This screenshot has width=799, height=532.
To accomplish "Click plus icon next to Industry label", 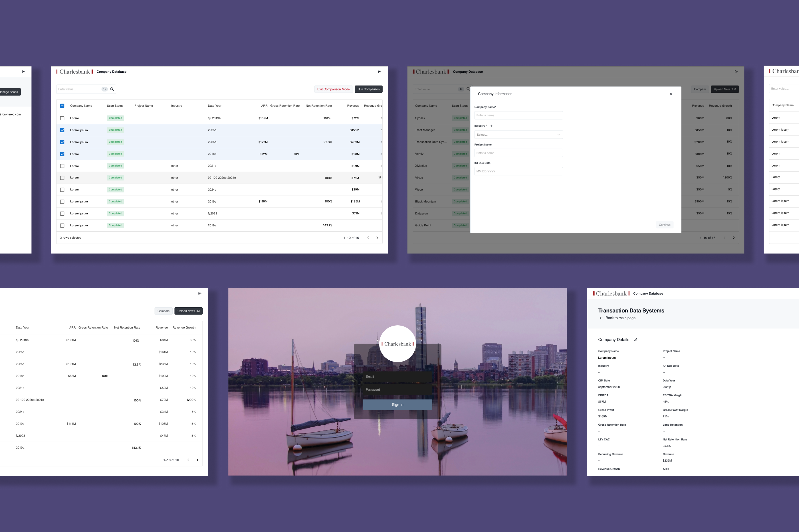I will 491,126.
